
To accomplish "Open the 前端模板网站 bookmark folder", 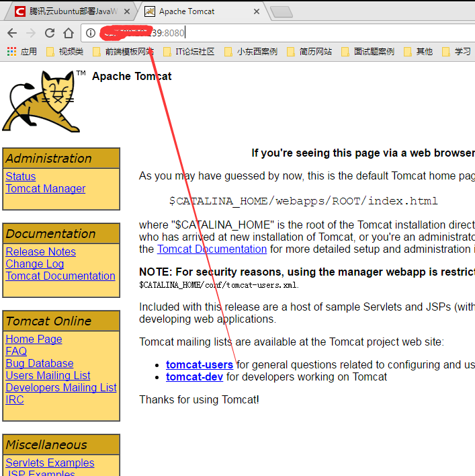I will tap(123, 52).
